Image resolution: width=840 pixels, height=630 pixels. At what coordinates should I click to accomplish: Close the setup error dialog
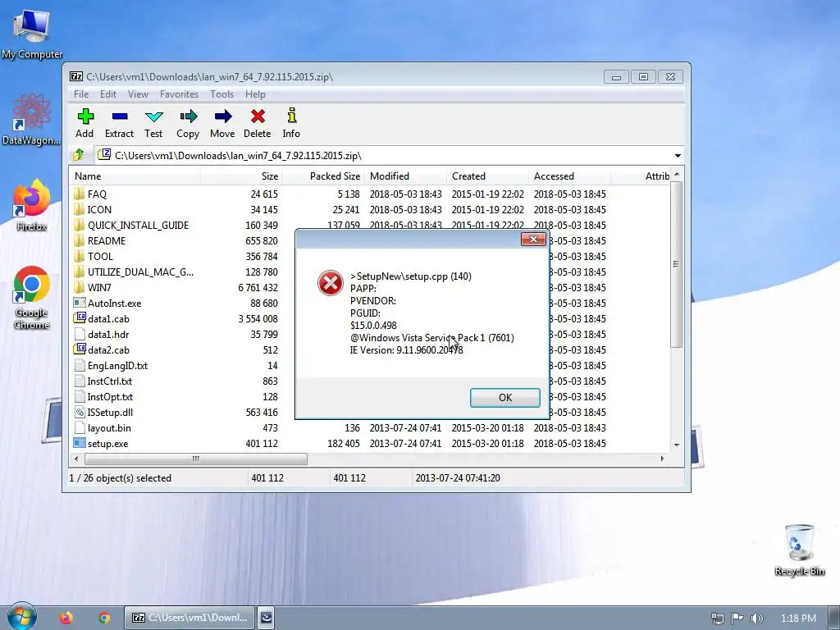coord(533,239)
